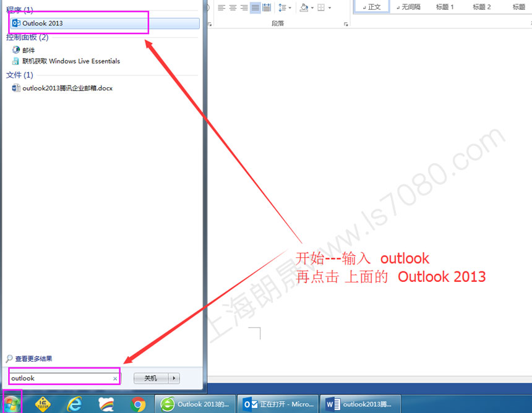Open the rainbow bear app on taskbar
532x413 pixels.
click(x=106, y=404)
